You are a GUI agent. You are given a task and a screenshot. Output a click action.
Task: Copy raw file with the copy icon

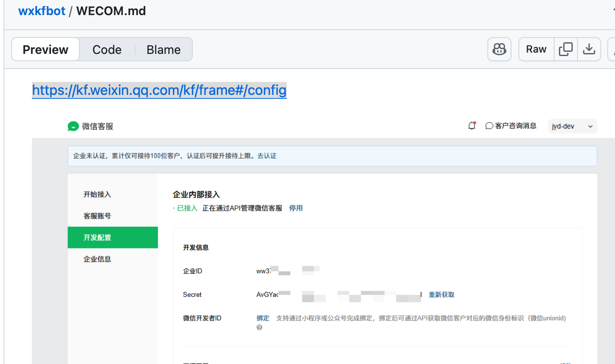coord(566,49)
